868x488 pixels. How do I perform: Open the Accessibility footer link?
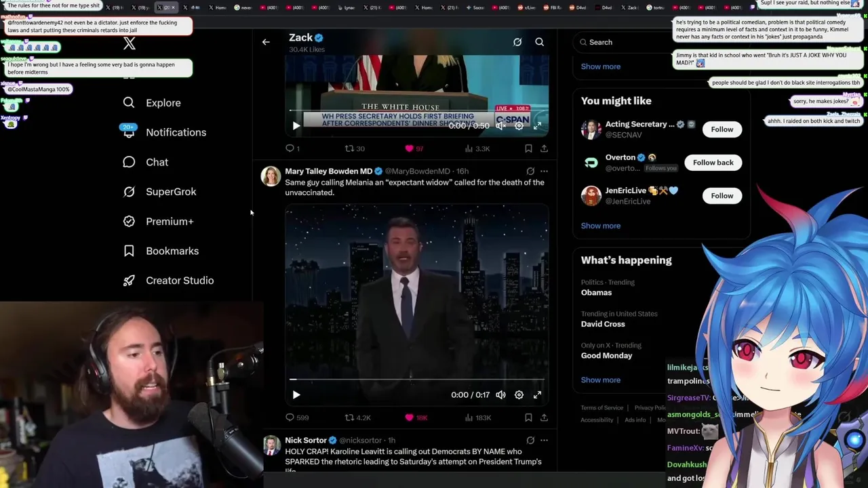(597, 420)
